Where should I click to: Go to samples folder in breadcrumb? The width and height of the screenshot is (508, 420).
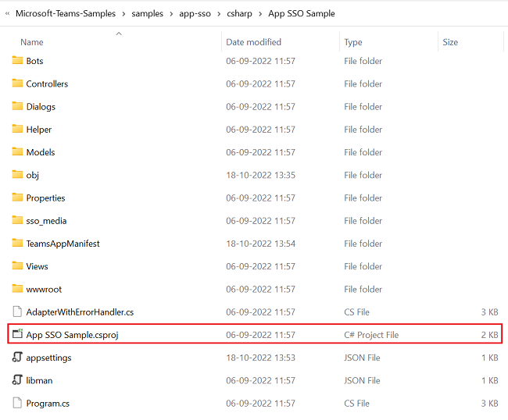(x=148, y=14)
